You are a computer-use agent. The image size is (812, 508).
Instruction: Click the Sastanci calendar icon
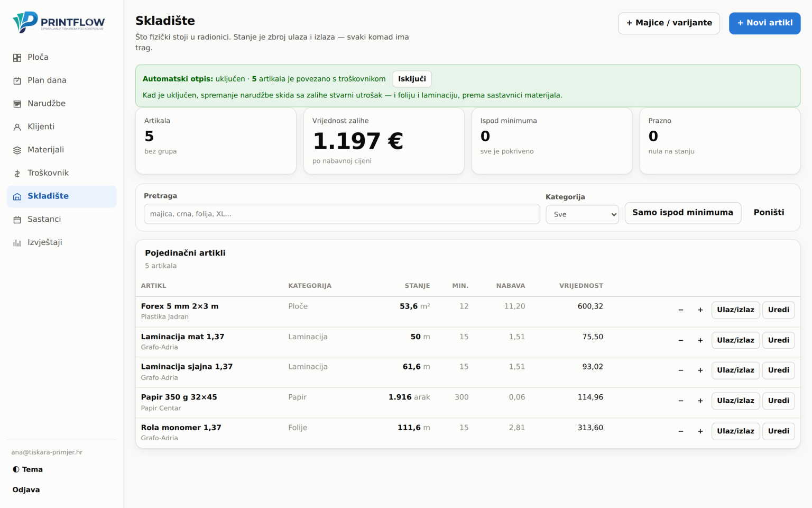17,220
